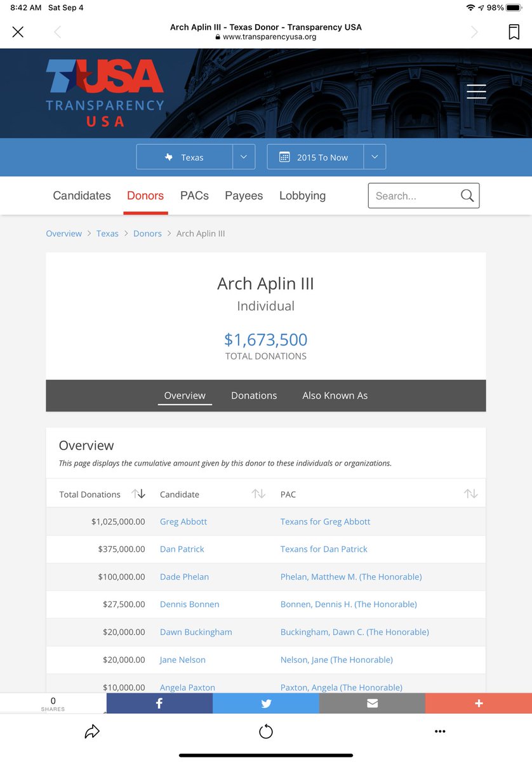This screenshot has width=532, height=762.
Task: Tap the share arrow icon at bottom
Action: [92, 732]
